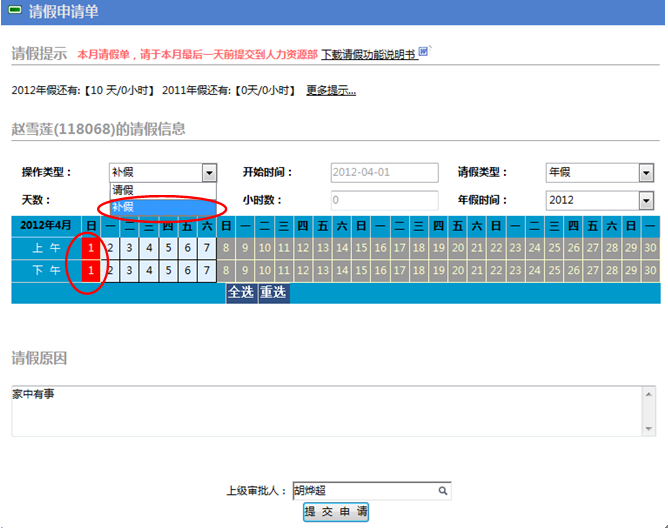The width and height of the screenshot is (668, 528).
Task: Click the 下午 row label
Action: [46, 271]
